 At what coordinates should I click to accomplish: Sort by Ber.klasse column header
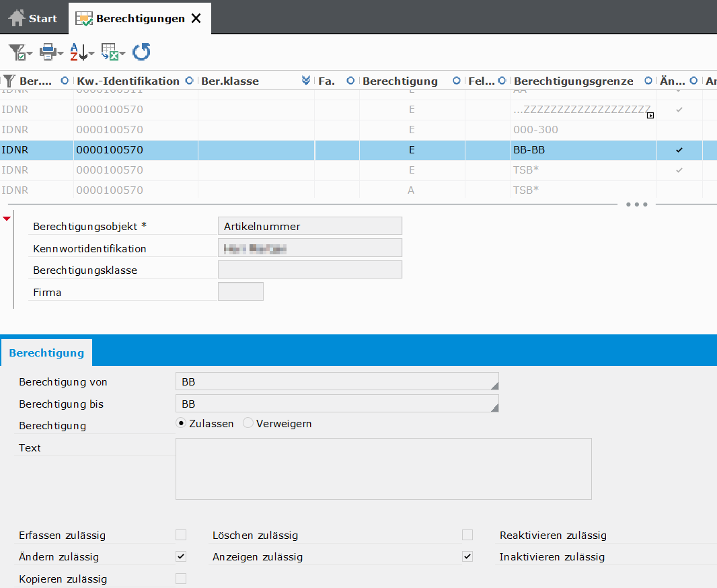pos(230,81)
